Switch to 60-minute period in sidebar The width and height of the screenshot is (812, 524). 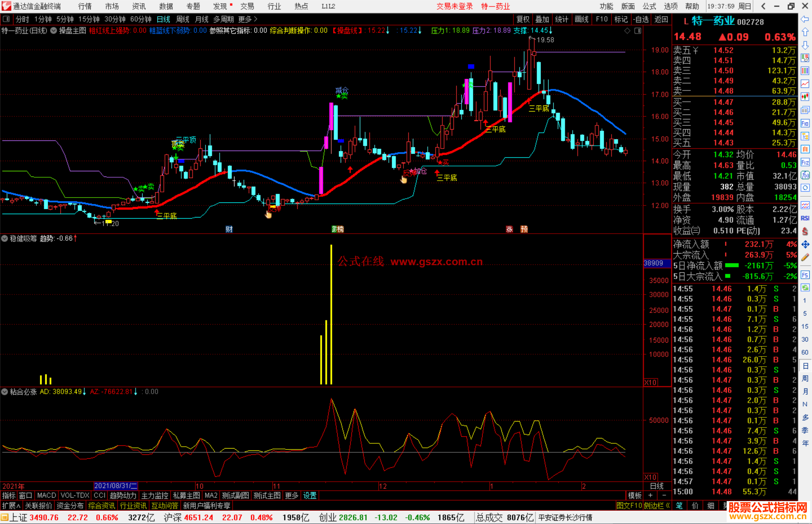pyautogui.click(x=805, y=352)
